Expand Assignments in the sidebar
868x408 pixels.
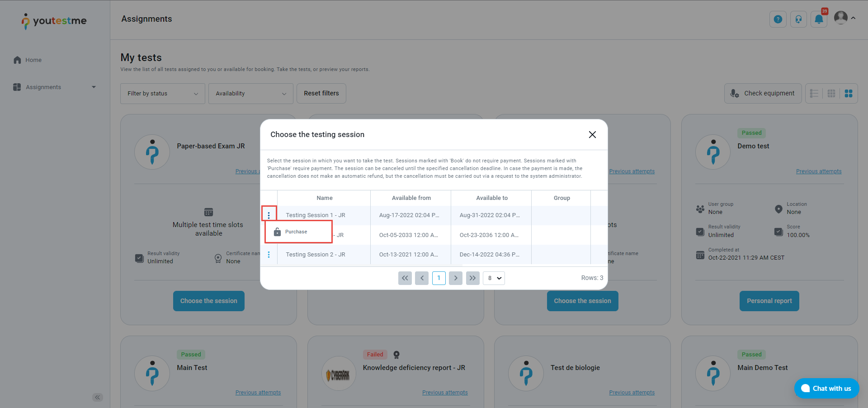click(54, 87)
